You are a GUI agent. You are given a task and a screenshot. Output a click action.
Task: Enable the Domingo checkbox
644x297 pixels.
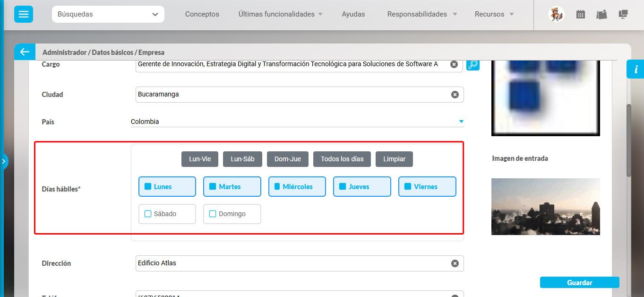click(x=232, y=214)
